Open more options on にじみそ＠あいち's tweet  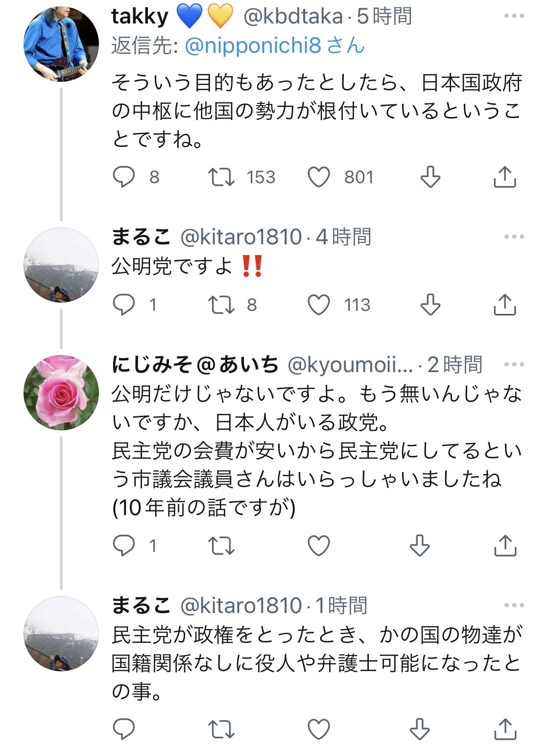(x=514, y=365)
